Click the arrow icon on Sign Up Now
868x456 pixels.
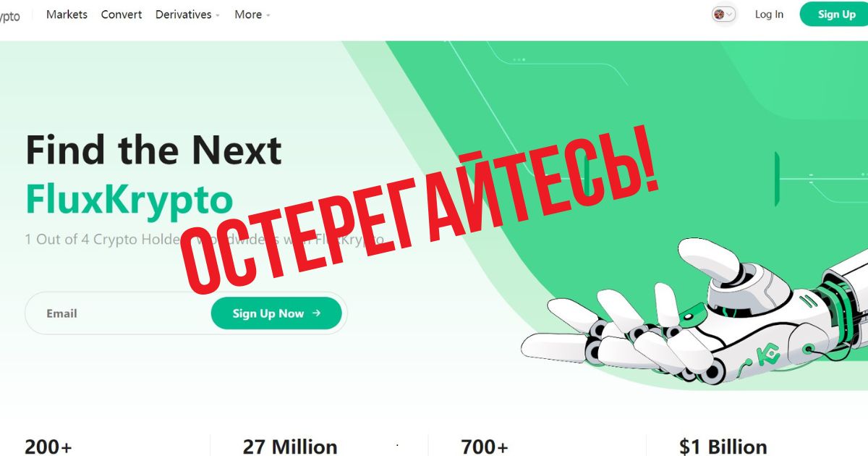(316, 313)
